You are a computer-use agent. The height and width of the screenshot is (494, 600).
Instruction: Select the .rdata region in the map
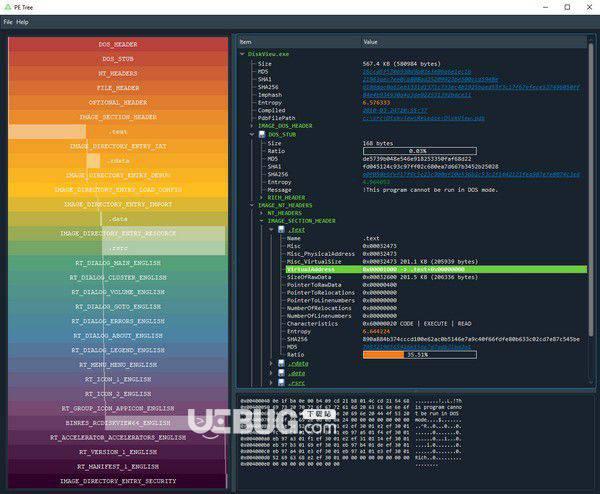(118, 161)
